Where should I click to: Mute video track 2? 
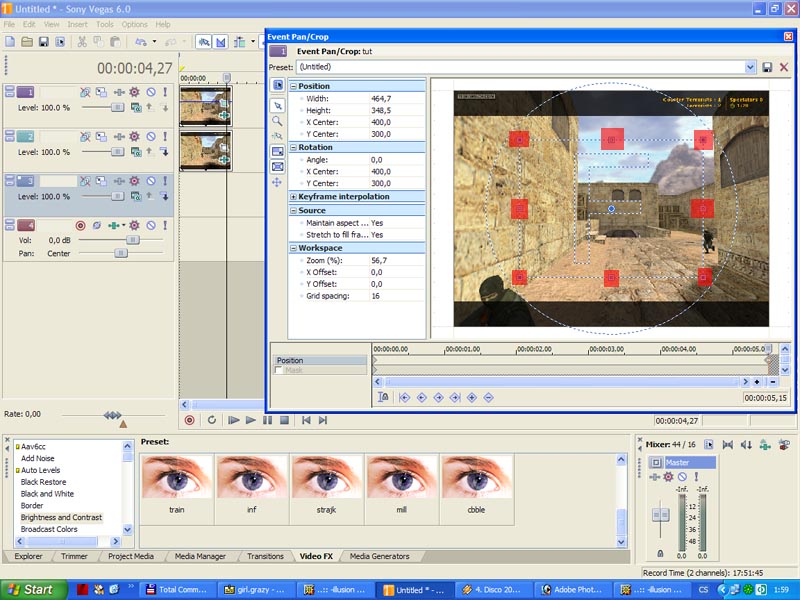coord(151,136)
